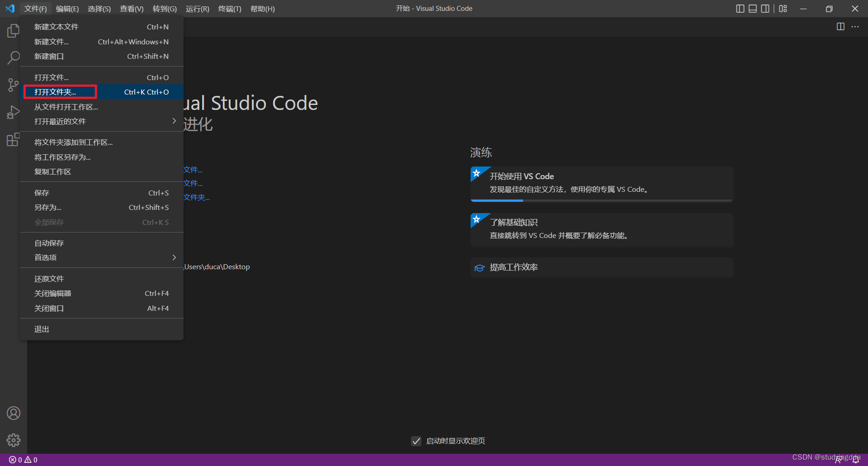The height and width of the screenshot is (466, 868).
Task: Select 另存为... menu entry
Action: 102,207
